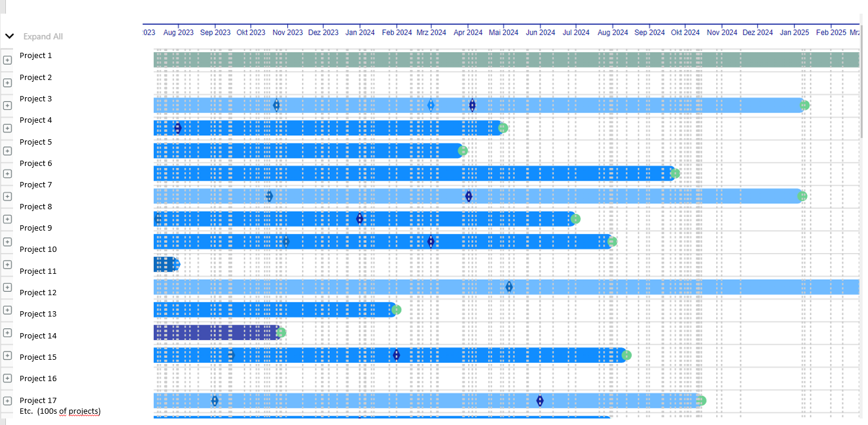Select the Project 7 label
Image resolution: width=868 pixels, height=425 pixels.
pyautogui.click(x=36, y=185)
